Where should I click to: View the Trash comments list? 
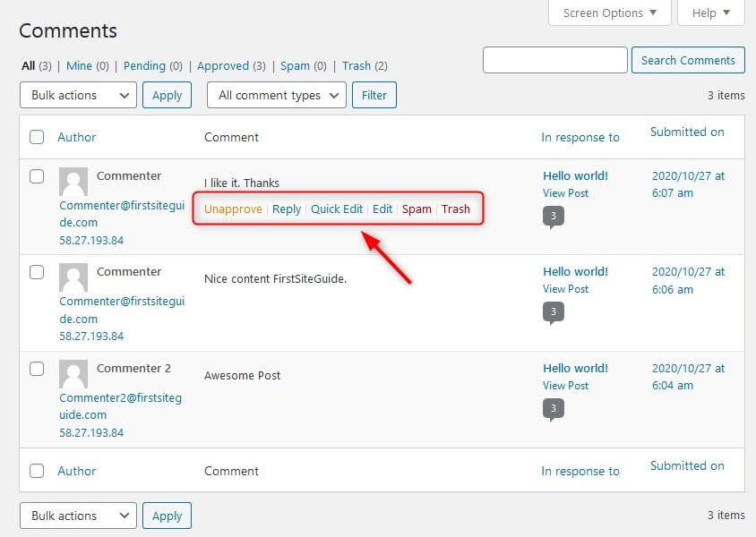point(357,65)
